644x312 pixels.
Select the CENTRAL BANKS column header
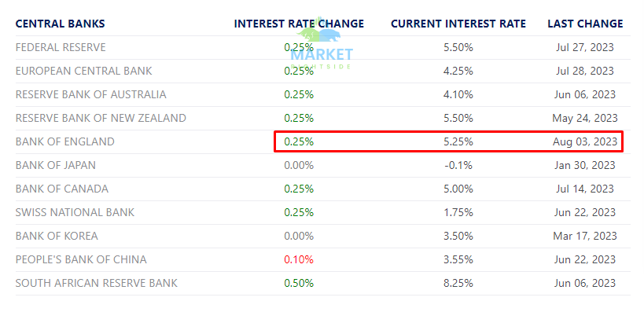[60, 24]
